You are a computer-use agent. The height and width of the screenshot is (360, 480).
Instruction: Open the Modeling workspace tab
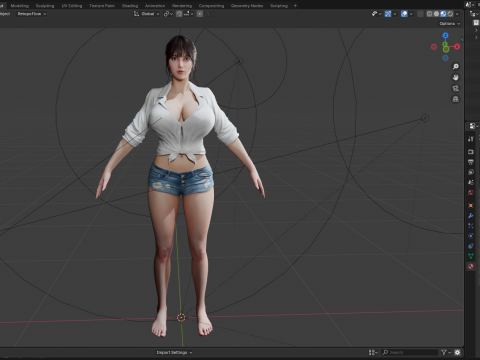point(20,6)
